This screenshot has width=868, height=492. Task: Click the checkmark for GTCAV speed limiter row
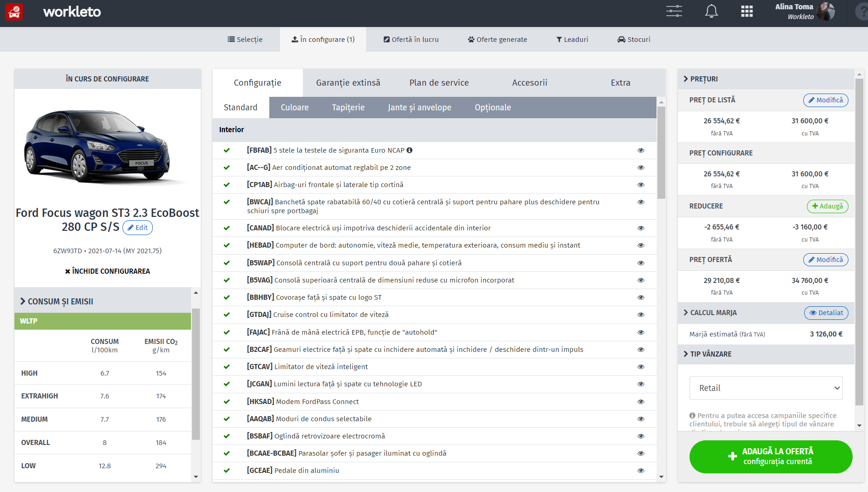click(x=226, y=367)
